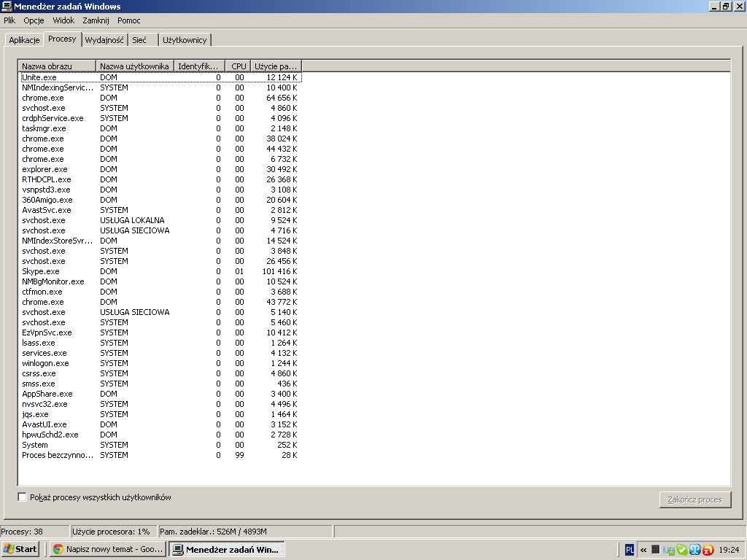Screen dimensions: 747x560
Task: Open the Start menu
Action: click(20, 549)
